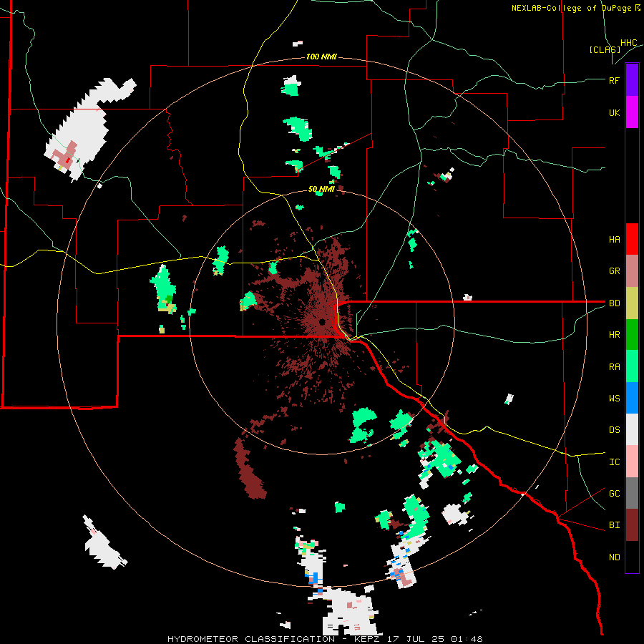Click the BD yellow legend swatch
Screen dimensions: 644x644
point(632,303)
